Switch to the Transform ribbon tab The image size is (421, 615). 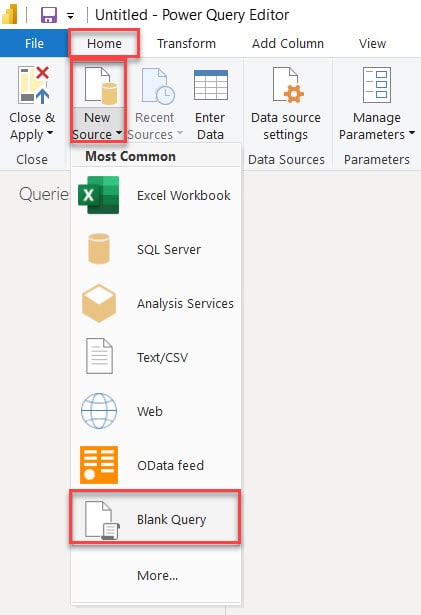tap(186, 43)
